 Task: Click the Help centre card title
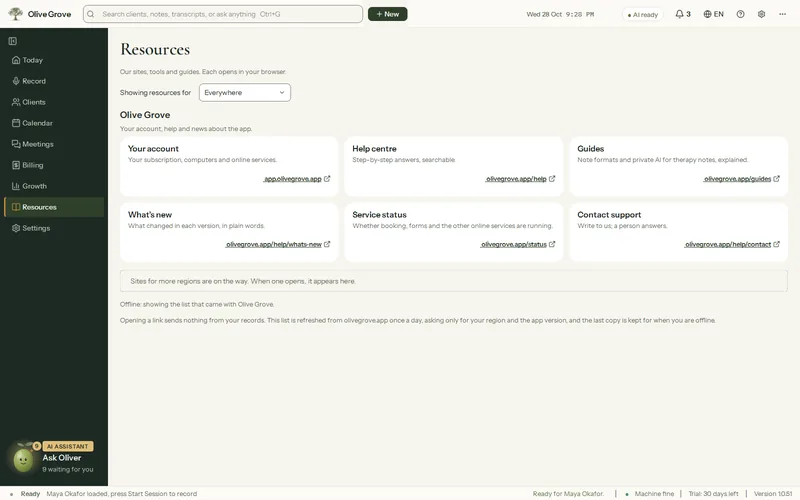click(x=374, y=148)
